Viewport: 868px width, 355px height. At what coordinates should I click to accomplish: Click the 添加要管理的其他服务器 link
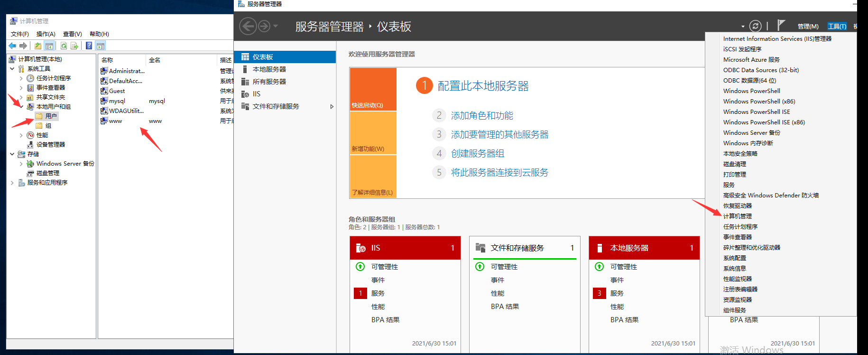499,134
